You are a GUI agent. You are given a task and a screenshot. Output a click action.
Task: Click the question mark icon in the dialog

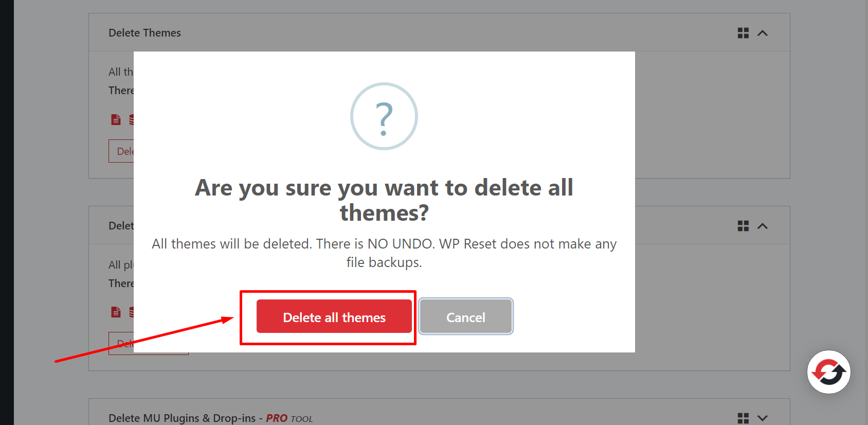point(384,116)
